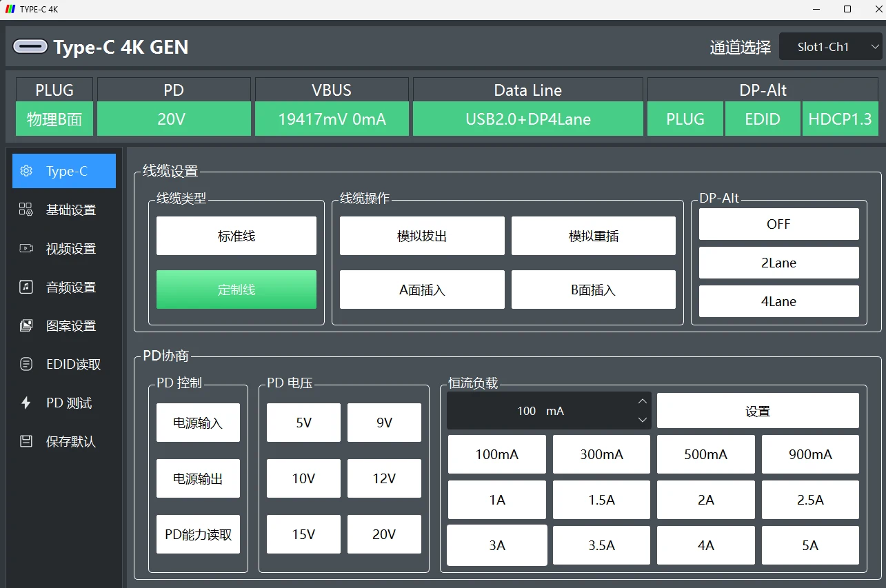
Task: Turn DP-Alt mode OFF
Action: tap(779, 224)
